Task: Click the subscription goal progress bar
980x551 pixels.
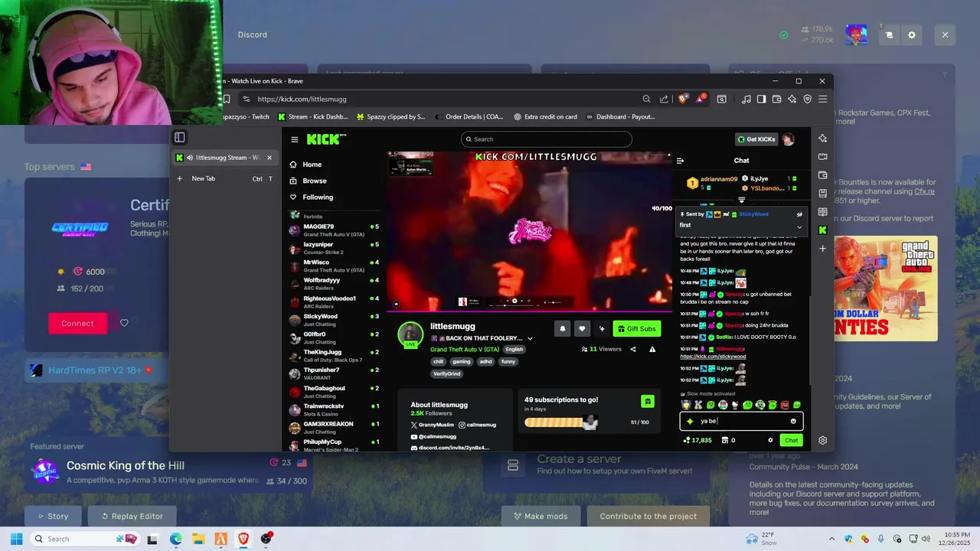Action: [561, 422]
